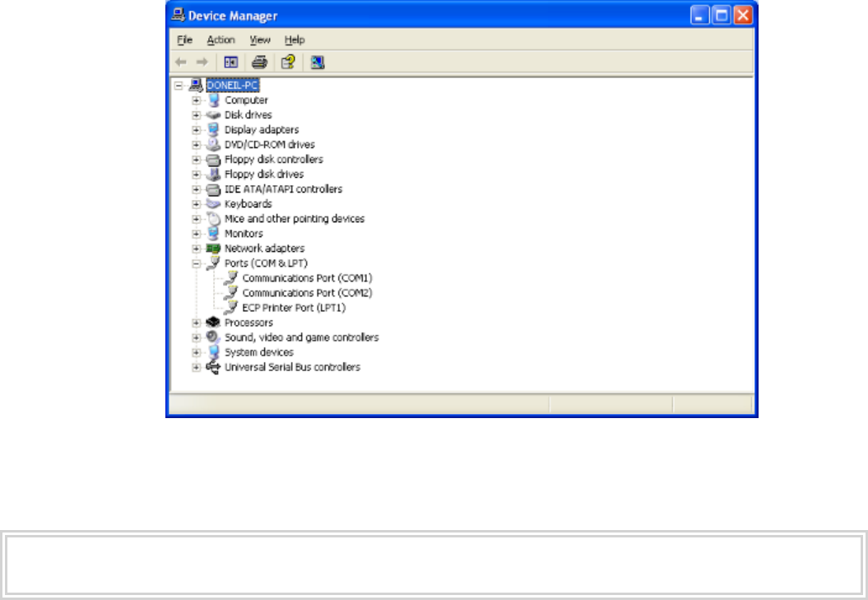
Task: Click the Sound, video controllers speaker icon
Action: pos(213,337)
